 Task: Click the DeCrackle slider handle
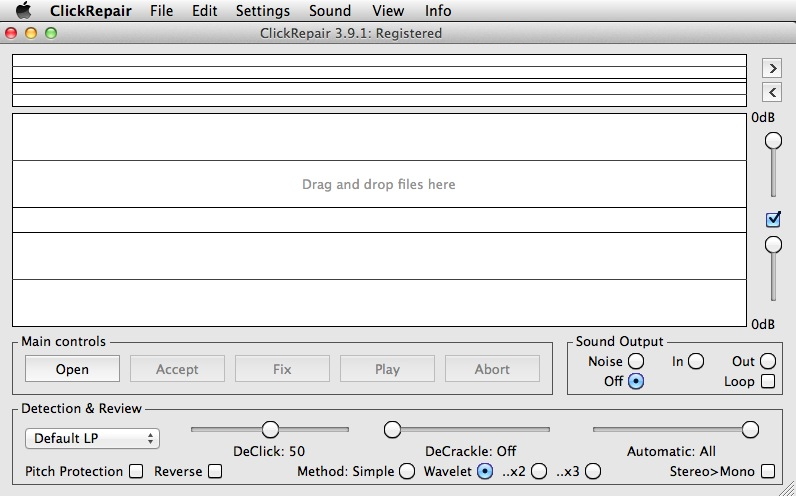pos(393,429)
